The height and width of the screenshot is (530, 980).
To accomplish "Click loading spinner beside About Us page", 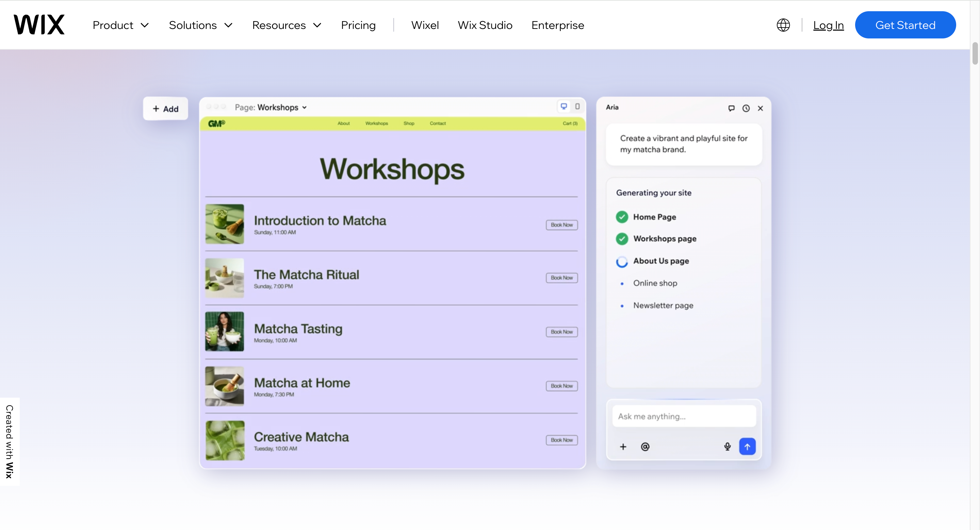I will (622, 261).
